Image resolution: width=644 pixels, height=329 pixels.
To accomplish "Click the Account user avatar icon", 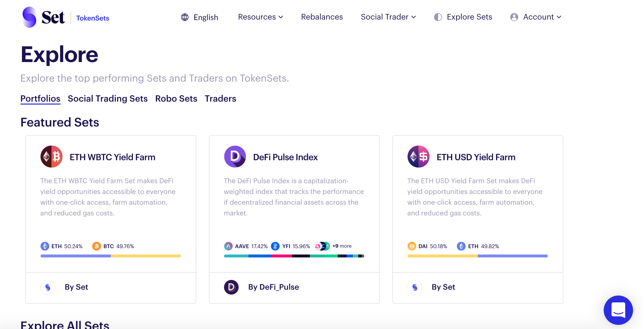I will click(514, 17).
